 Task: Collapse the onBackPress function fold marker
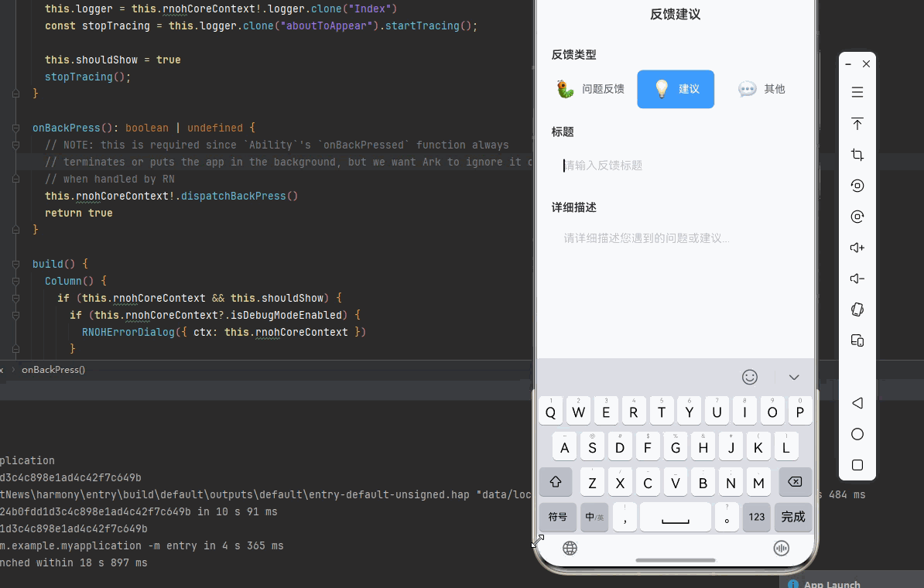click(16, 128)
